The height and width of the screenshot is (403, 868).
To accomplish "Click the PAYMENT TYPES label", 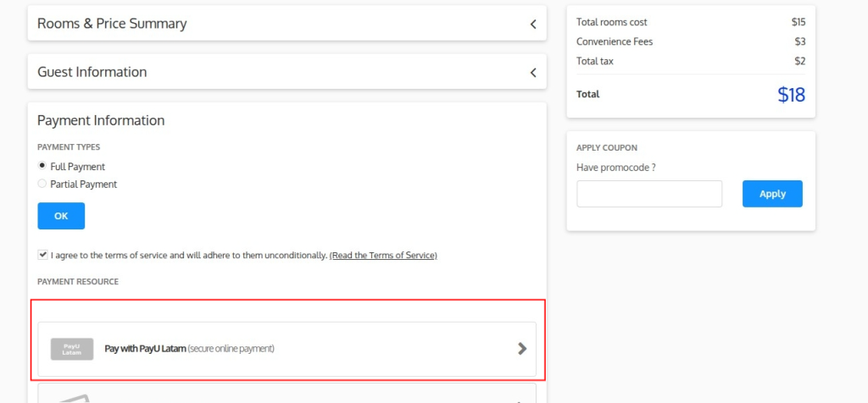I will click(x=69, y=147).
